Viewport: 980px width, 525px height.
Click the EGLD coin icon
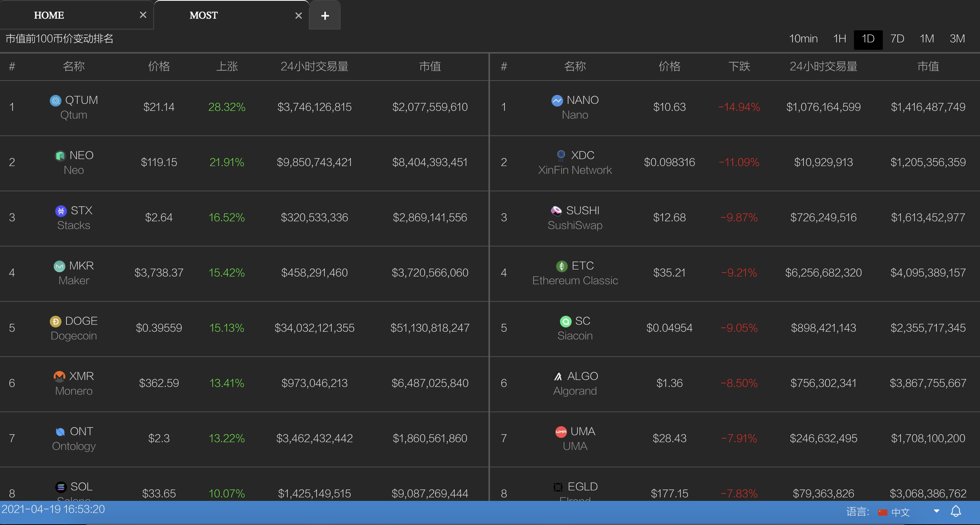(x=558, y=487)
